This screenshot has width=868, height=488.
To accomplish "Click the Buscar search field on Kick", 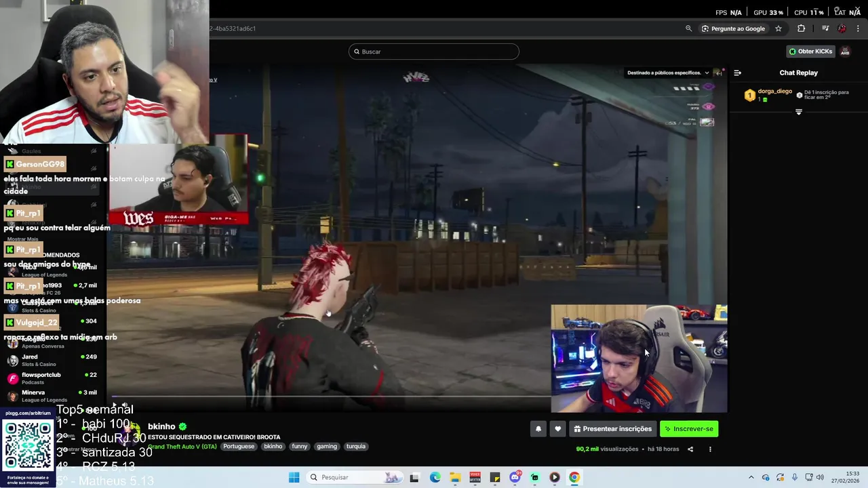I will 434,52.
